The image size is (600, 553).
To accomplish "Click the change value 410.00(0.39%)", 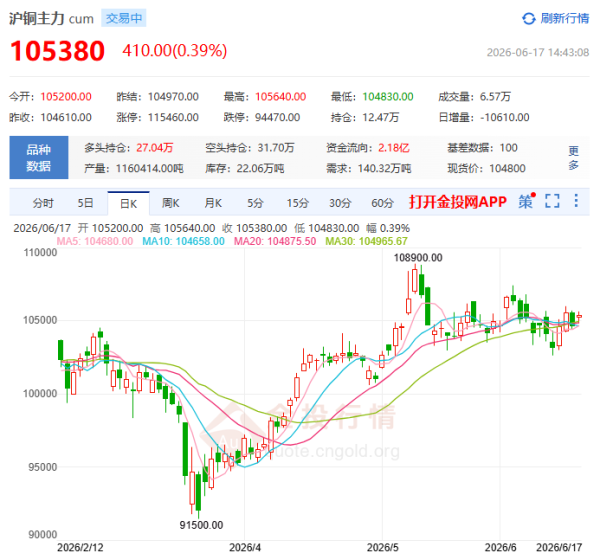I will tap(174, 51).
